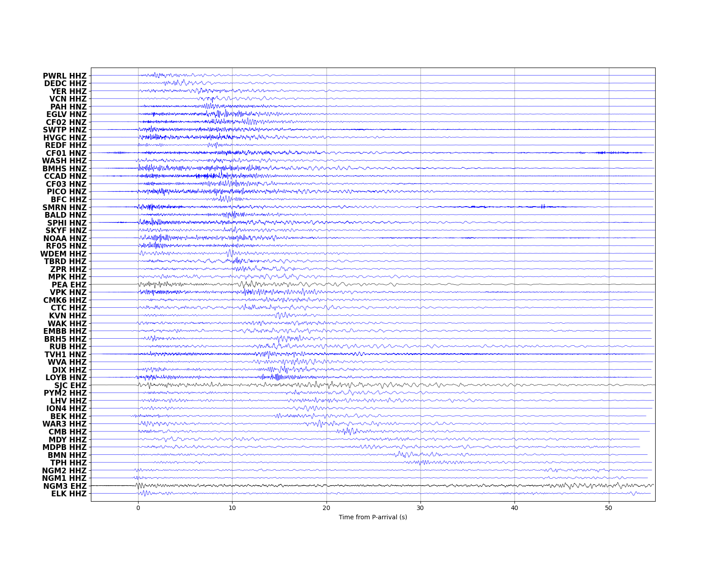Select the TVH1 HNZ trace label
728x563 pixels.
pyautogui.click(x=66, y=355)
